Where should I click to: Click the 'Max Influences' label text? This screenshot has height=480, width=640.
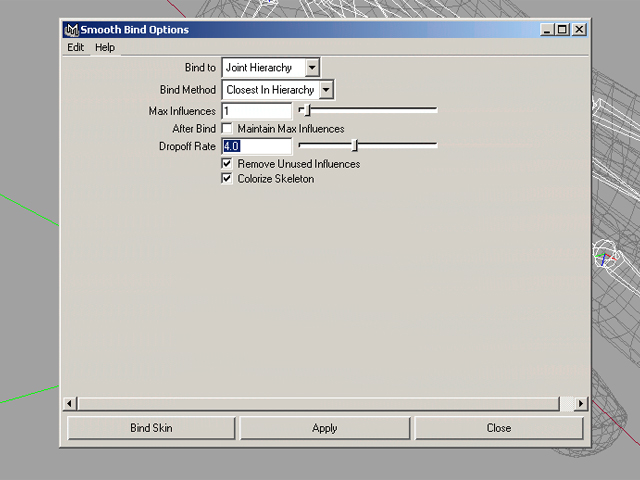tap(182, 111)
